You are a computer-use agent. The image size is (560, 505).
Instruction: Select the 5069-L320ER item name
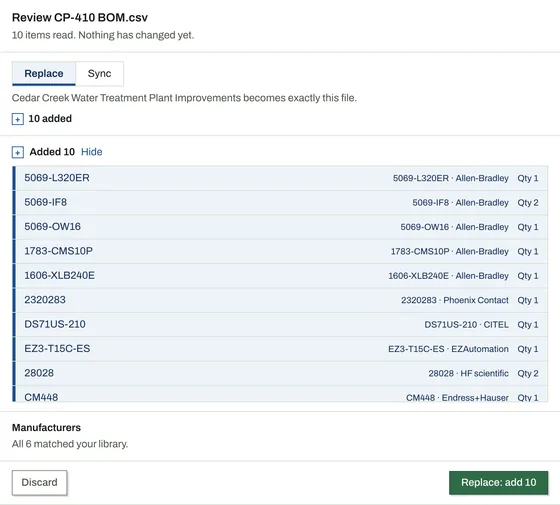(x=57, y=178)
